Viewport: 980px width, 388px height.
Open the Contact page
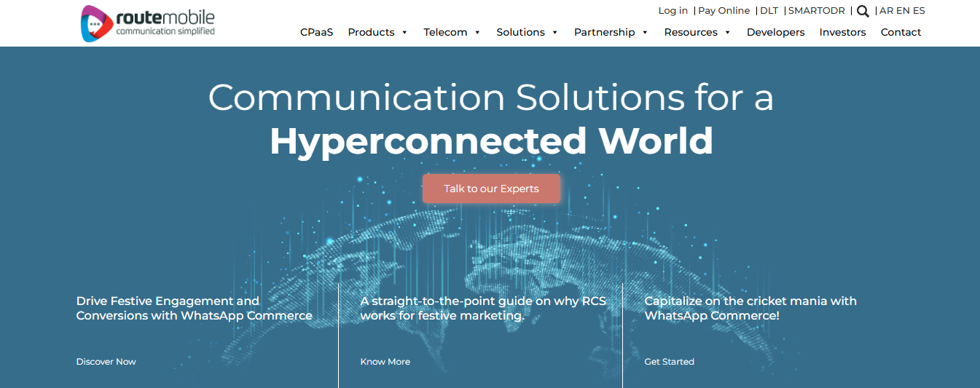point(901,32)
